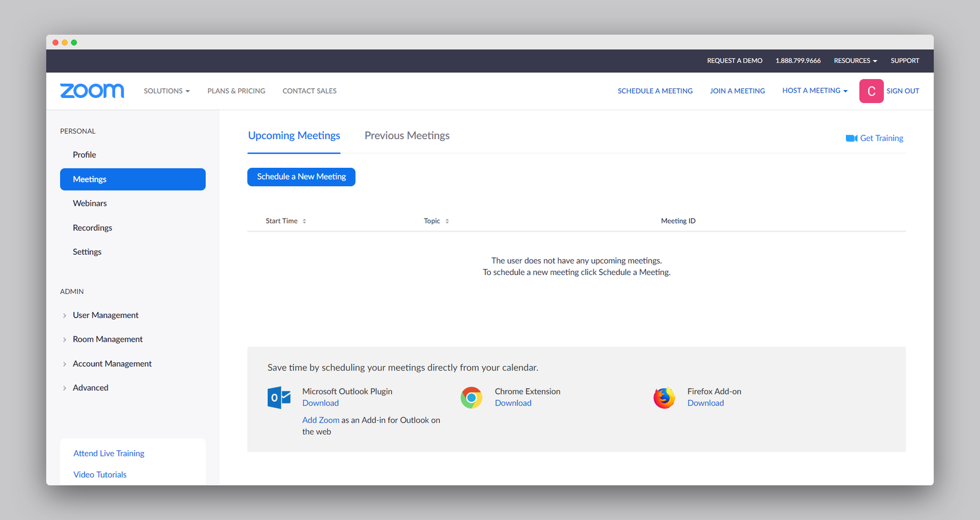Download the Microsoft Outlook Plugin
980x520 pixels.
tap(320, 403)
